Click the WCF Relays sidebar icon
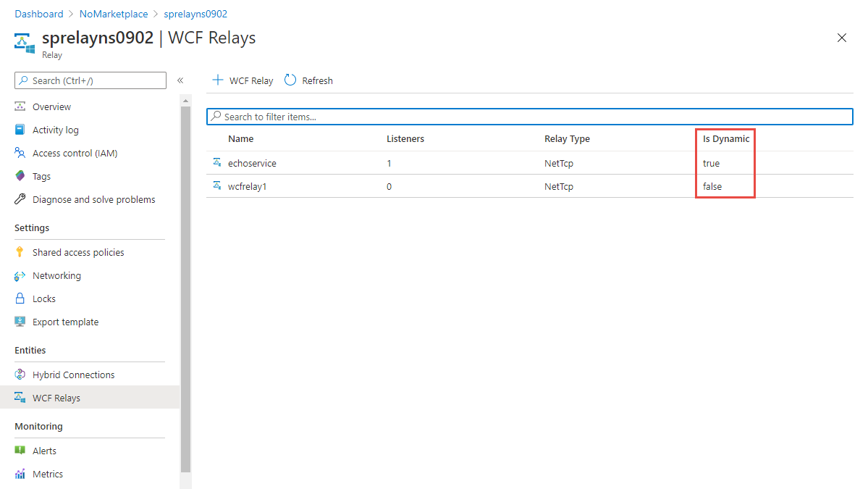Viewport: 868px width, 489px height. point(20,398)
